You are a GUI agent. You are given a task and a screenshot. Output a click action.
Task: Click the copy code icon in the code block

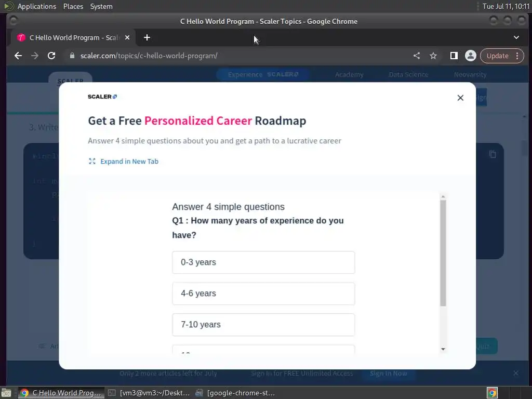click(x=493, y=154)
